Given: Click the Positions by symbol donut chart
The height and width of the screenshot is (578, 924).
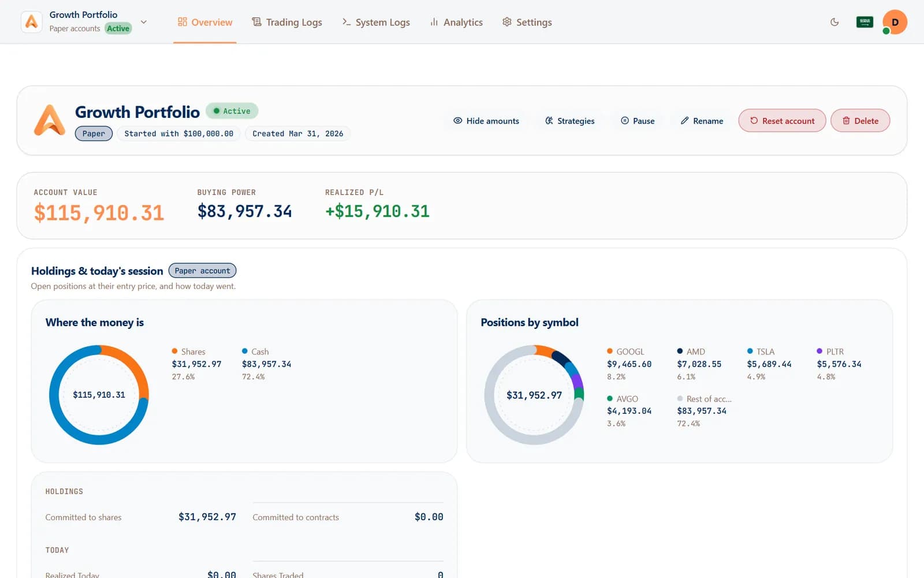Looking at the screenshot, I should 534,395.
